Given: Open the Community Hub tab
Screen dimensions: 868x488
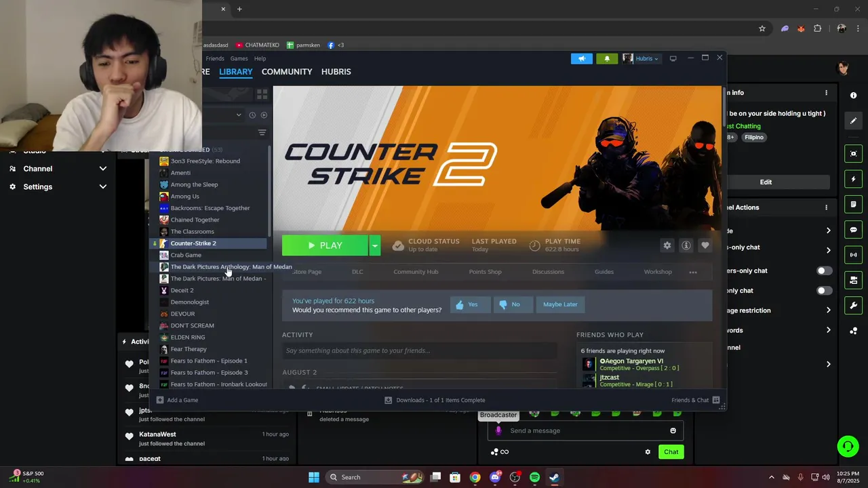Looking at the screenshot, I should (416, 272).
